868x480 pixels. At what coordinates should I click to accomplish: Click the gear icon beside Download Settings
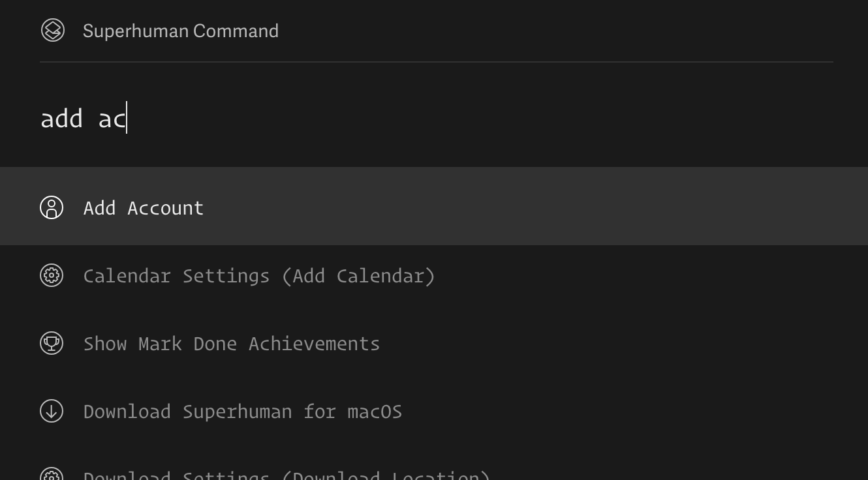tap(52, 474)
